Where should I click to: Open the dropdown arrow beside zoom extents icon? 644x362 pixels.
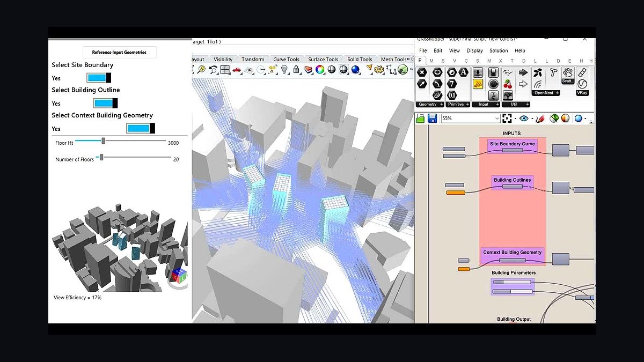point(515,119)
